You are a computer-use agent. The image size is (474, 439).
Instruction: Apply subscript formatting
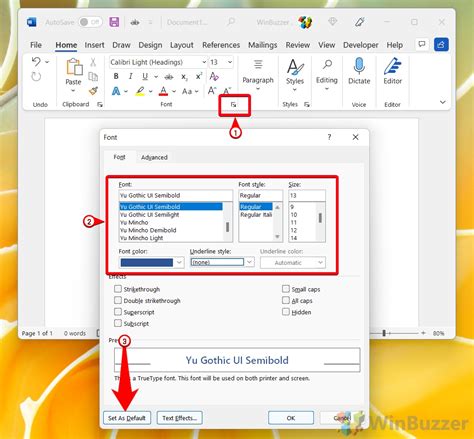[x=184, y=77]
